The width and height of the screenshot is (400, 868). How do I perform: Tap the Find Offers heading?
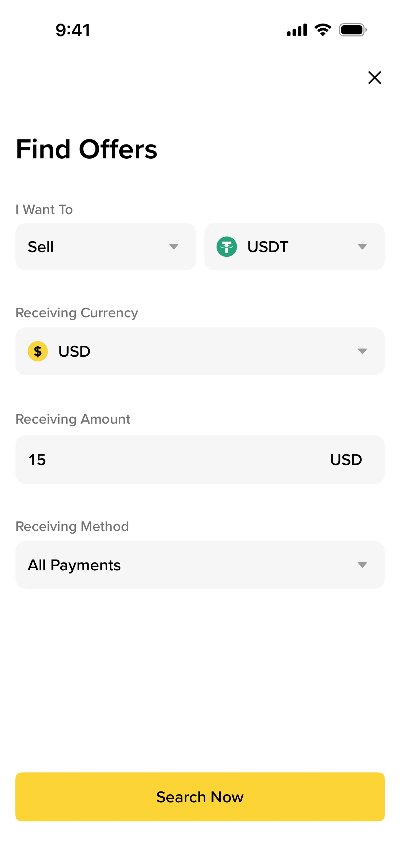point(86,149)
